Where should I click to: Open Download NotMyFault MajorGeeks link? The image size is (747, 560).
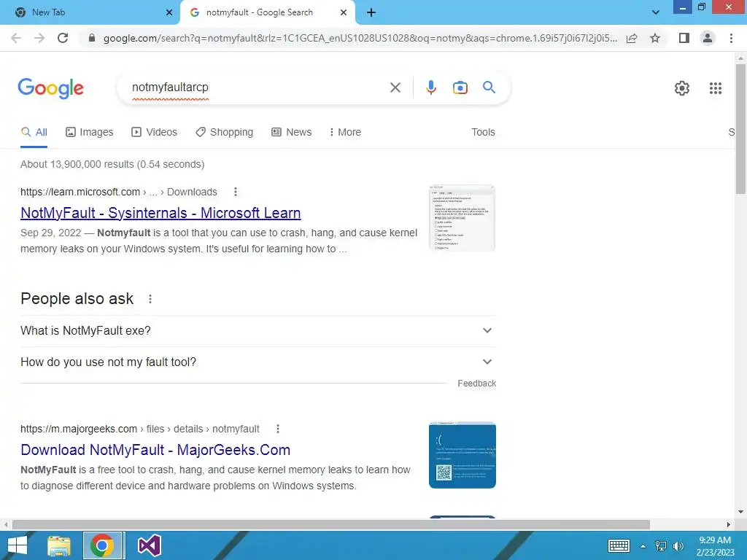155,450
